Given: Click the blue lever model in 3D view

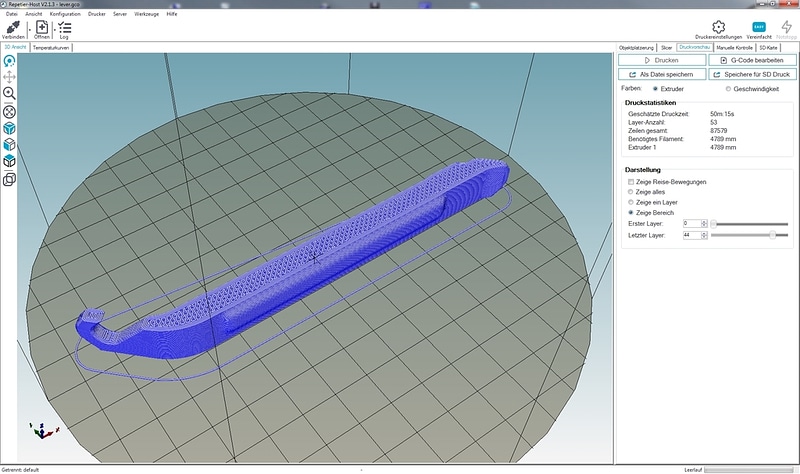Looking at the screenshot, I should [293, 260].
